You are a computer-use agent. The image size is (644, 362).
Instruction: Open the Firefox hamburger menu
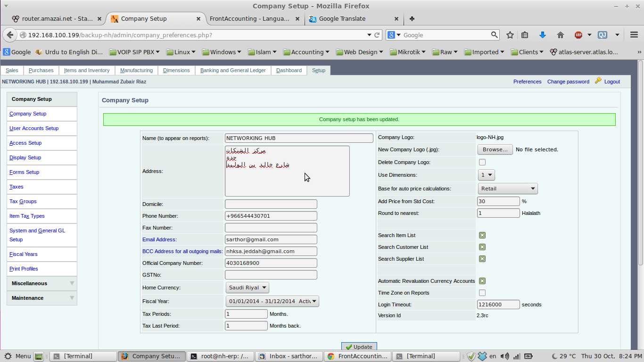click(634, 35)
